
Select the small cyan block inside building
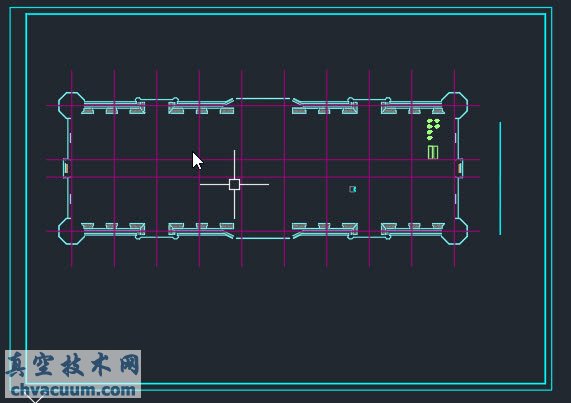pos(353,189)
